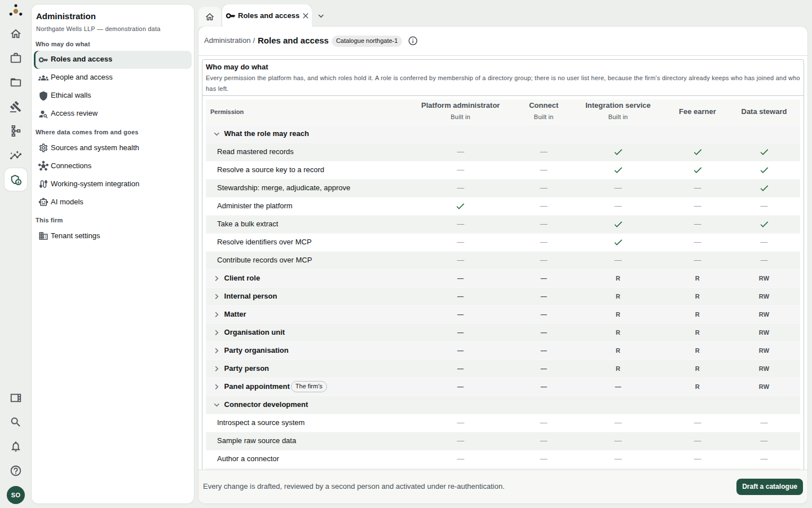Screen dimensions: 812x508
Task: Click the Draft a catalogue button
Action: 769,487
